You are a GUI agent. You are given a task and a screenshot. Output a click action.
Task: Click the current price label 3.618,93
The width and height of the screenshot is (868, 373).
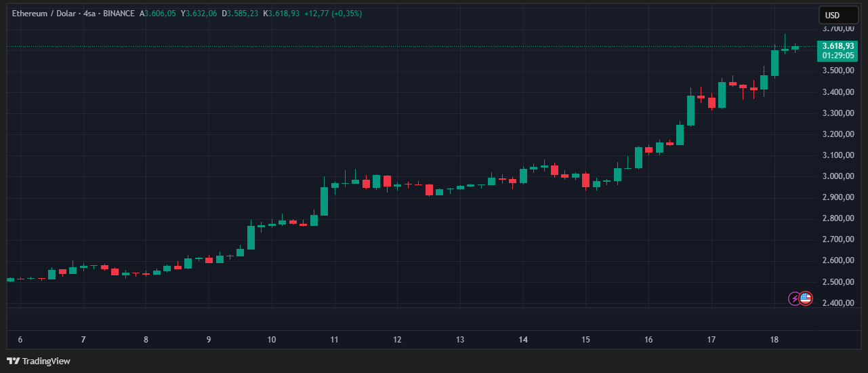(838, 45)
